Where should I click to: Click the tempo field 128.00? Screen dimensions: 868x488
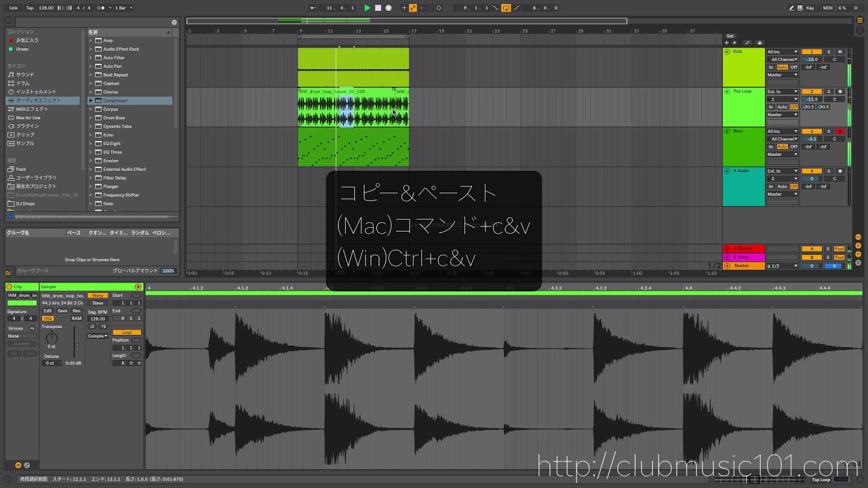click(x=47, y=8)
